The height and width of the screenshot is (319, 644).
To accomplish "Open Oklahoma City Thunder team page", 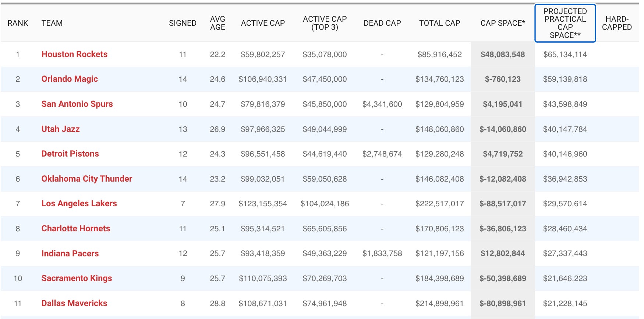I will 86,179.
